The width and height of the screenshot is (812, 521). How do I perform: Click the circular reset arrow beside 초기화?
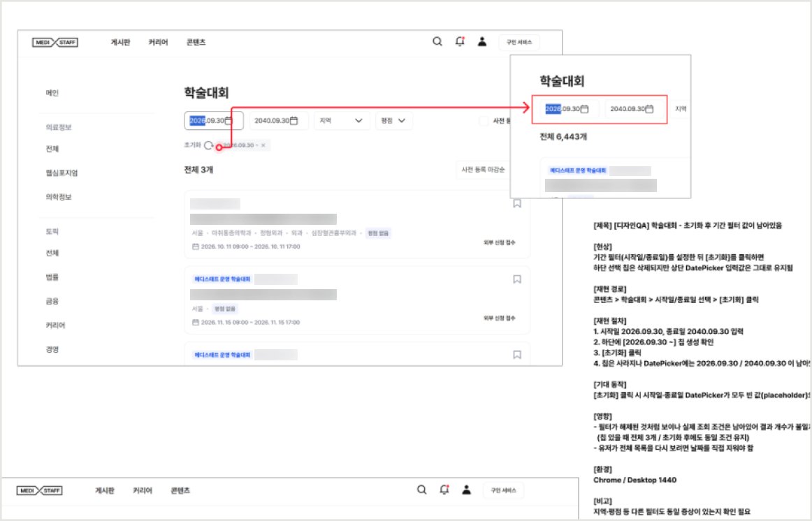click(x=208, y=145)
